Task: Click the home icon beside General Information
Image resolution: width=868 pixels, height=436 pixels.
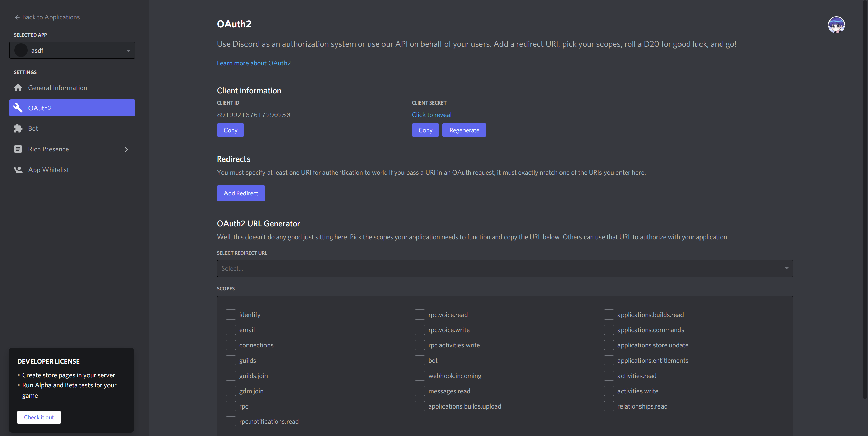Action: tap(18, 88)
